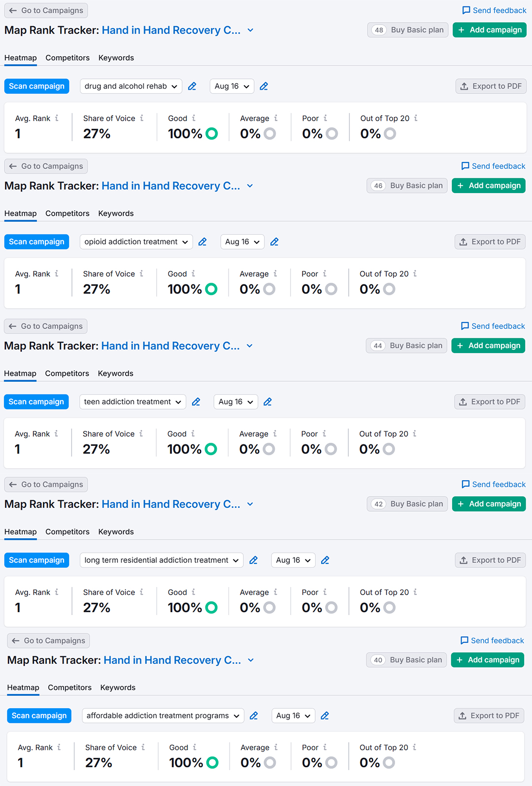This screenshot has height=786, width=532.
Task: Click info icon next to topmost Good label
Action: (194, 118)
